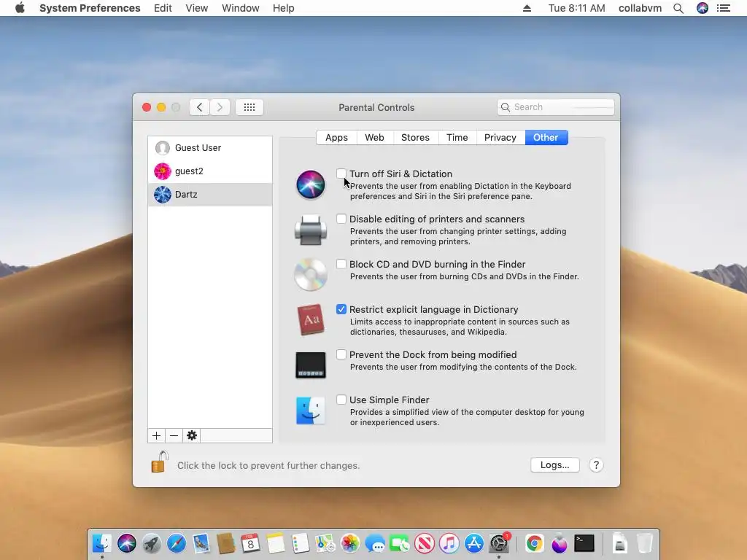Click the Tue 8:11 AM clock
Screen dimensions: 747x560
click(x=576, y=8)
